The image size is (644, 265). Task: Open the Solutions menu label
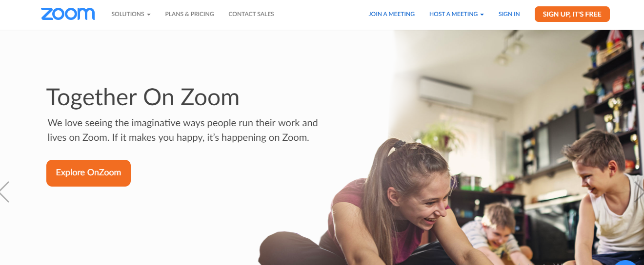128,14
